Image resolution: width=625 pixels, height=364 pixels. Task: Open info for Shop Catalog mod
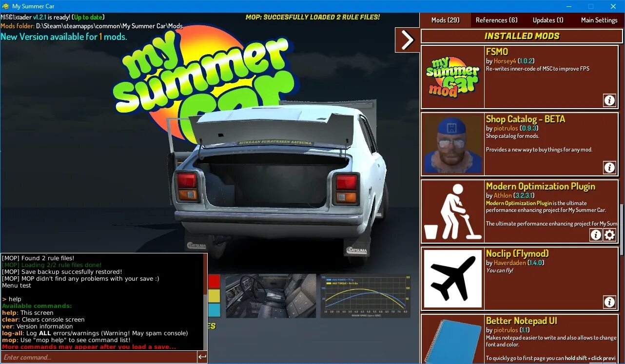pos(609,168)
